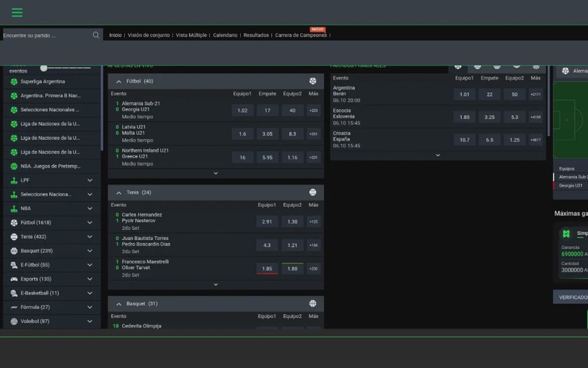The height and width of the screenshot is (368, 588).
Task: Click the basketball icon in Basquet (31) header
Action: click(x=313, y=304)
